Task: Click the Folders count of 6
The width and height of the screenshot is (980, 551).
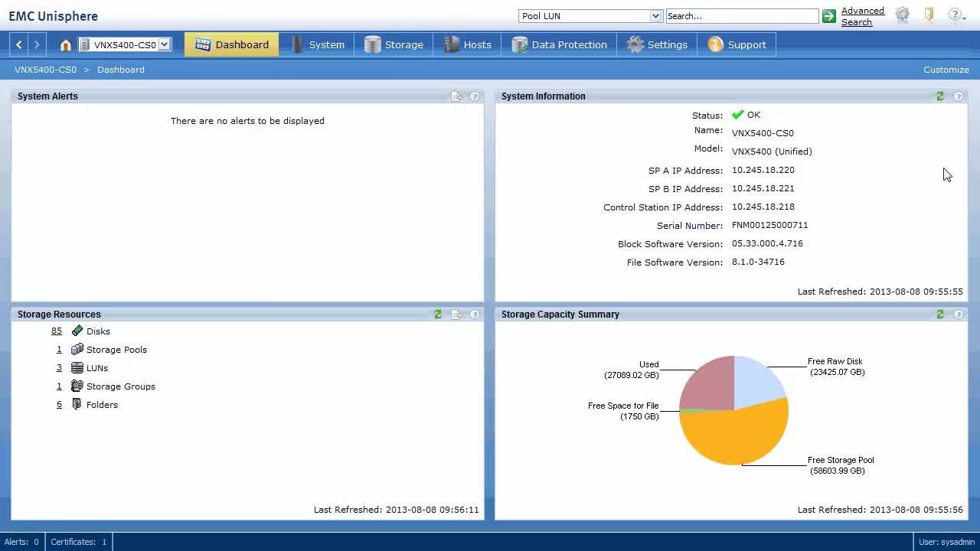Action: (x=59, y=405)
